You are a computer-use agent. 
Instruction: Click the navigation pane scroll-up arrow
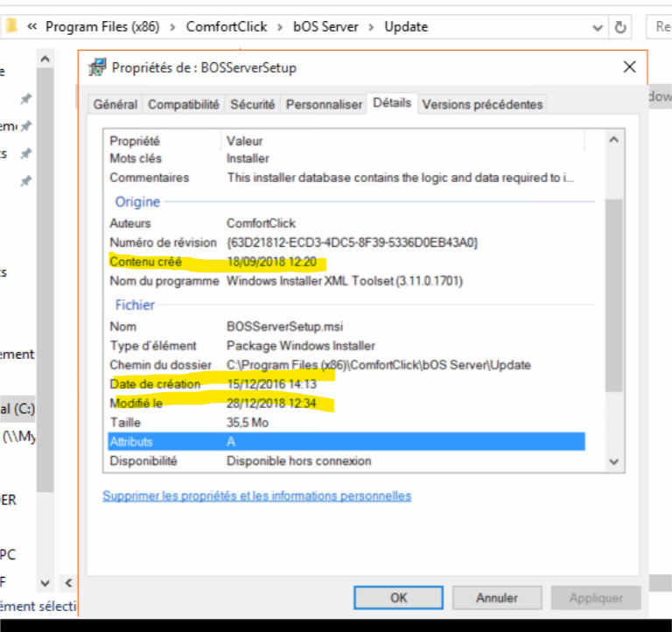tap(45, 58)
